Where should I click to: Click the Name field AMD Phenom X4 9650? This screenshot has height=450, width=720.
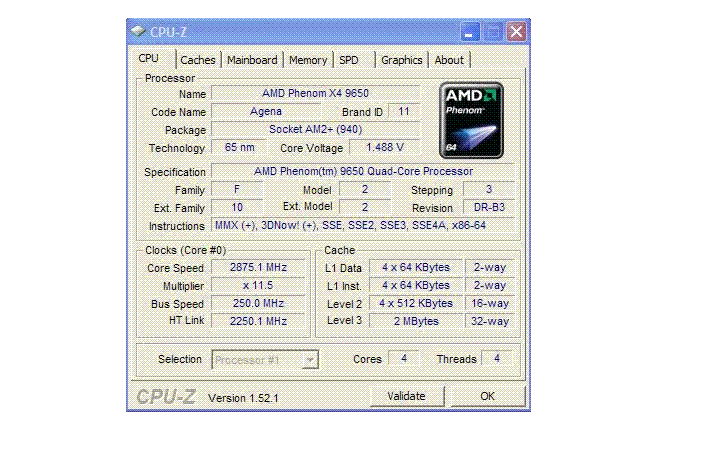point(315,93)
